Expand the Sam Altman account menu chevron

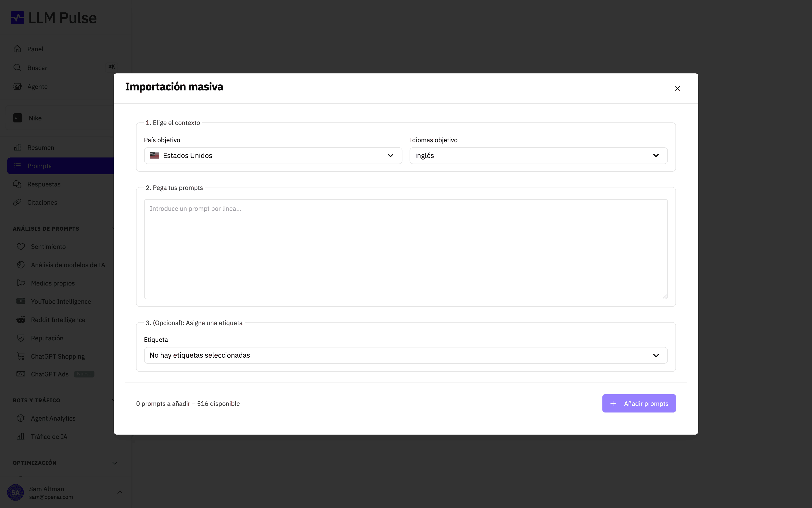pos(120,492)
